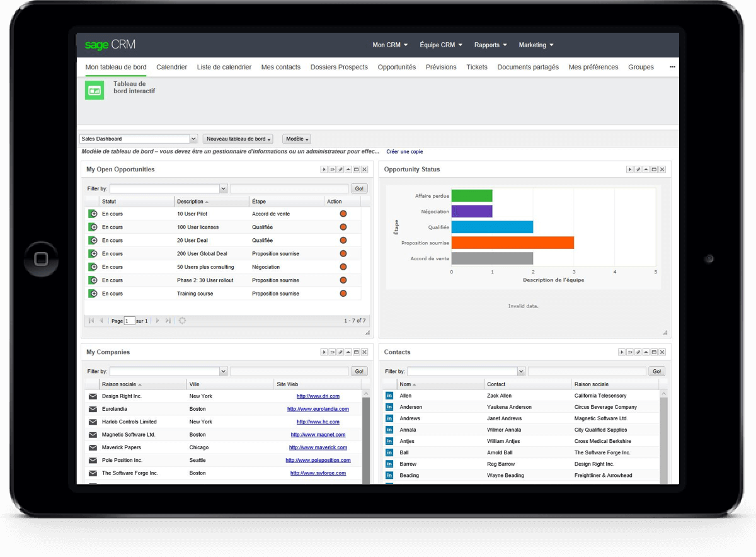Click the refresh icon in opportunities pager
The height and width of the screenshot is (557, 756).
182,321
